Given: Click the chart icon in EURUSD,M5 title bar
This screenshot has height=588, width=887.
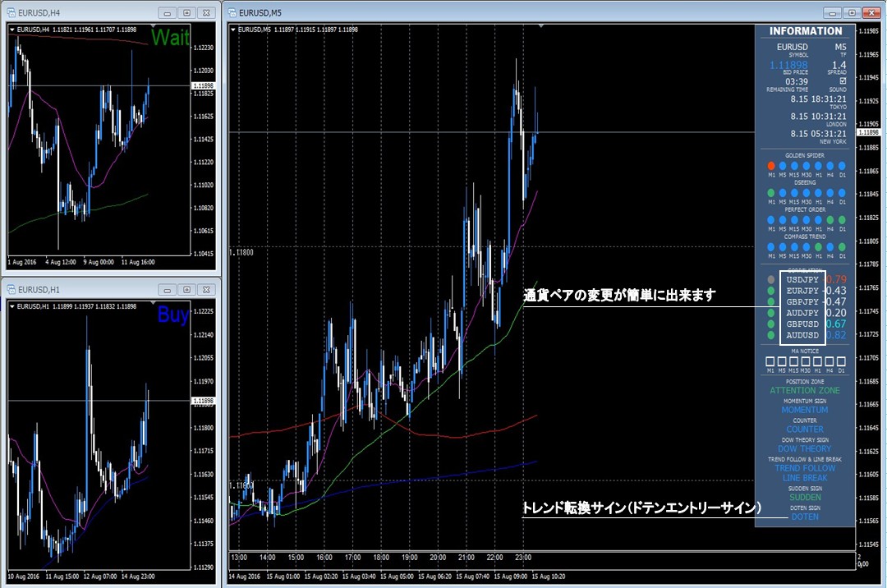Looking at the screenshot, I should point(232,12).
